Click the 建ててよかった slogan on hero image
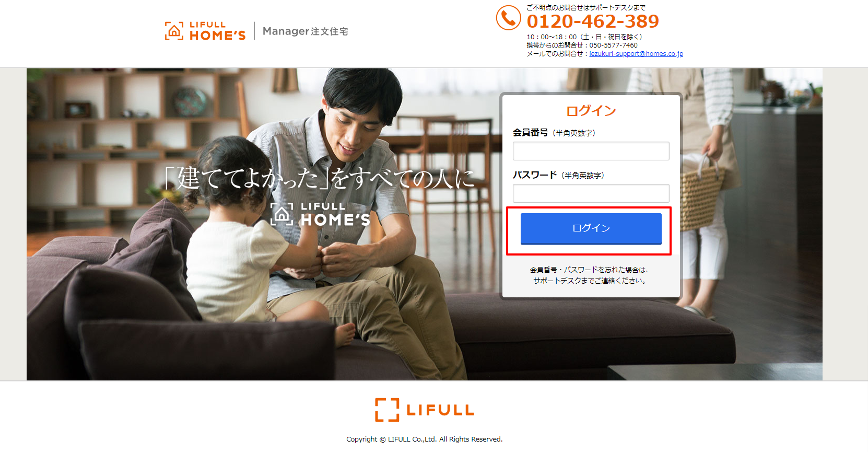 (319, 179)
